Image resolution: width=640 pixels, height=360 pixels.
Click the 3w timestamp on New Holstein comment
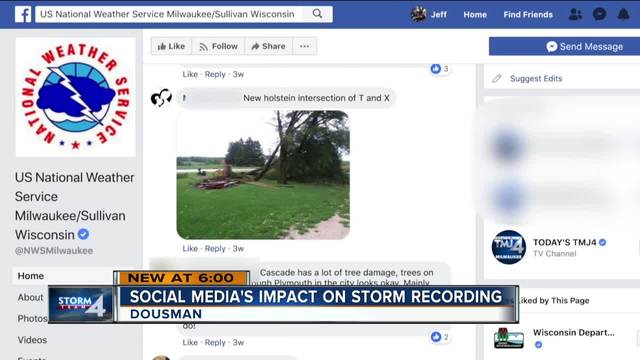[238, 249]
